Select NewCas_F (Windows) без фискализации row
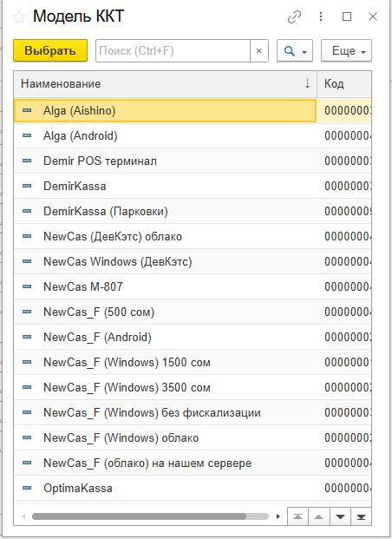 click(193, 412)
